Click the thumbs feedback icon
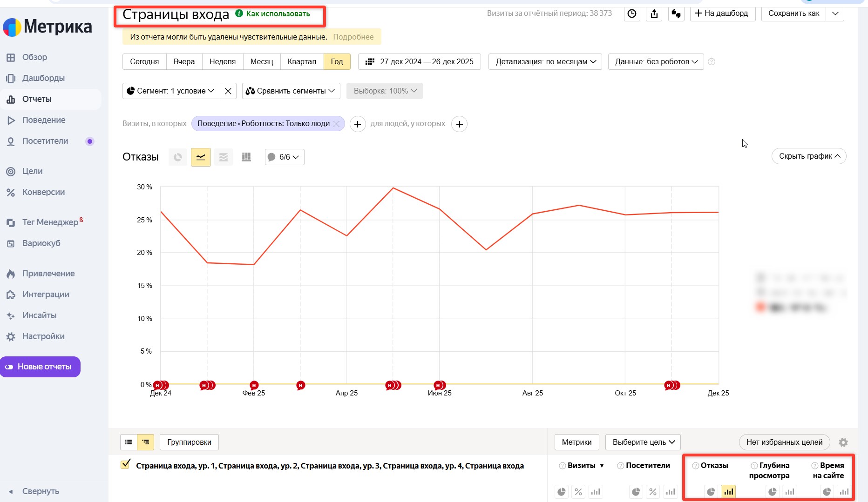The image size is (868, 502). click(676, 13)
